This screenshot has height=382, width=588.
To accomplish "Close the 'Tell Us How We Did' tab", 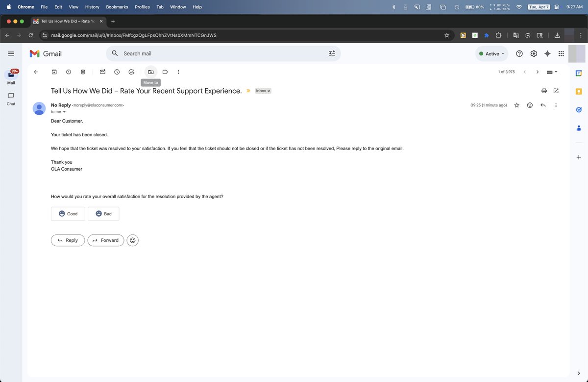I will [x=101, y=22].
